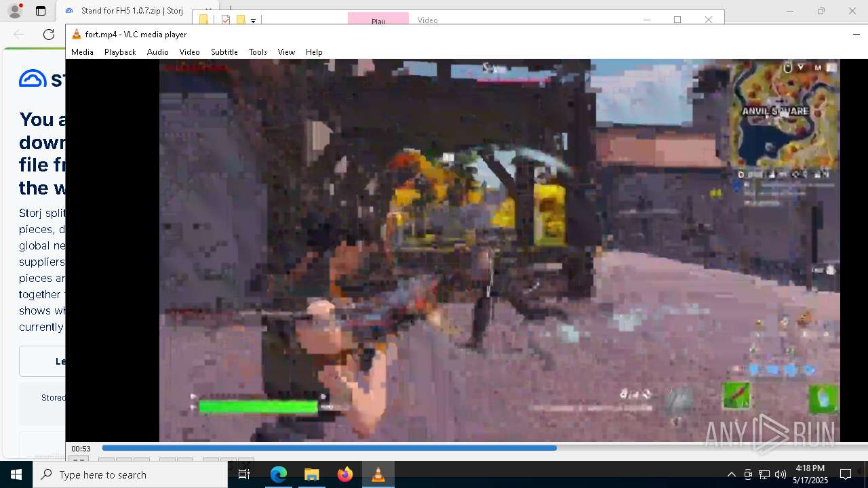Close the File Explorer window
This screenshot has width=868, height=488.
point(709,20)
